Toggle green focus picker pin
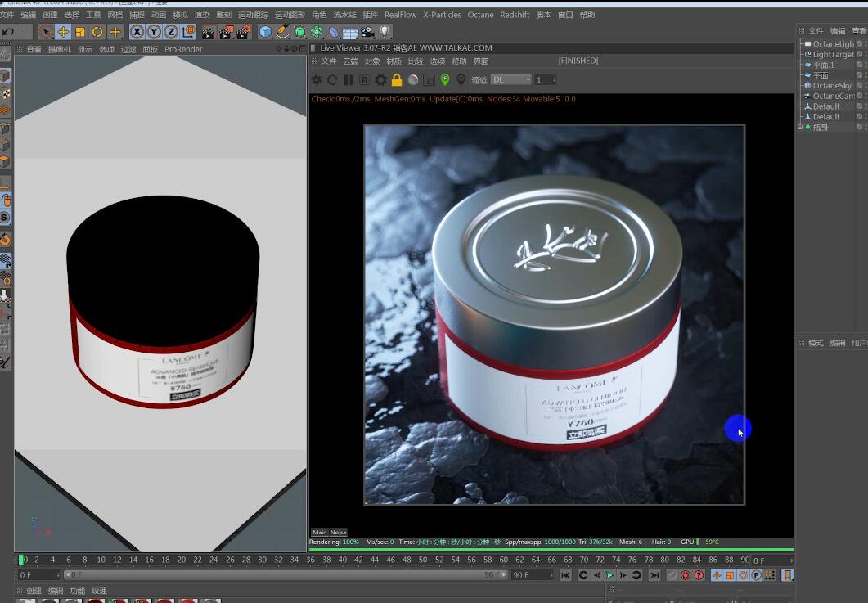 (x=445, y=79)
